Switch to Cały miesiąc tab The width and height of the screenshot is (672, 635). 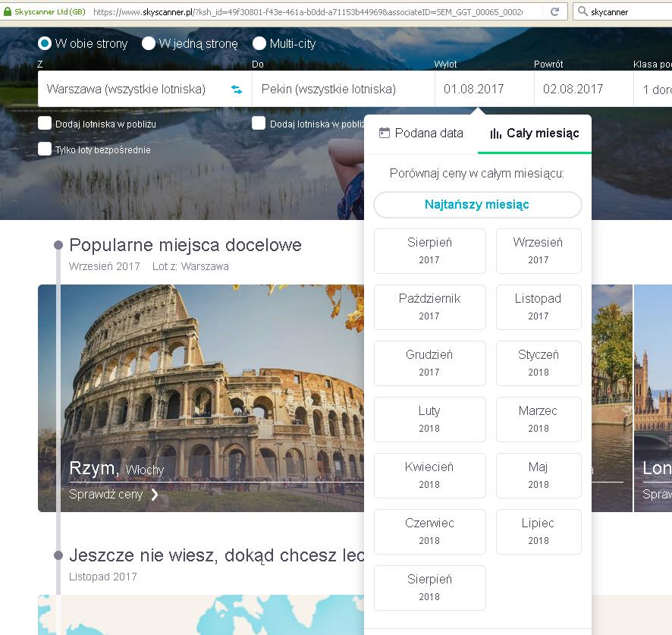click(535, 134)
